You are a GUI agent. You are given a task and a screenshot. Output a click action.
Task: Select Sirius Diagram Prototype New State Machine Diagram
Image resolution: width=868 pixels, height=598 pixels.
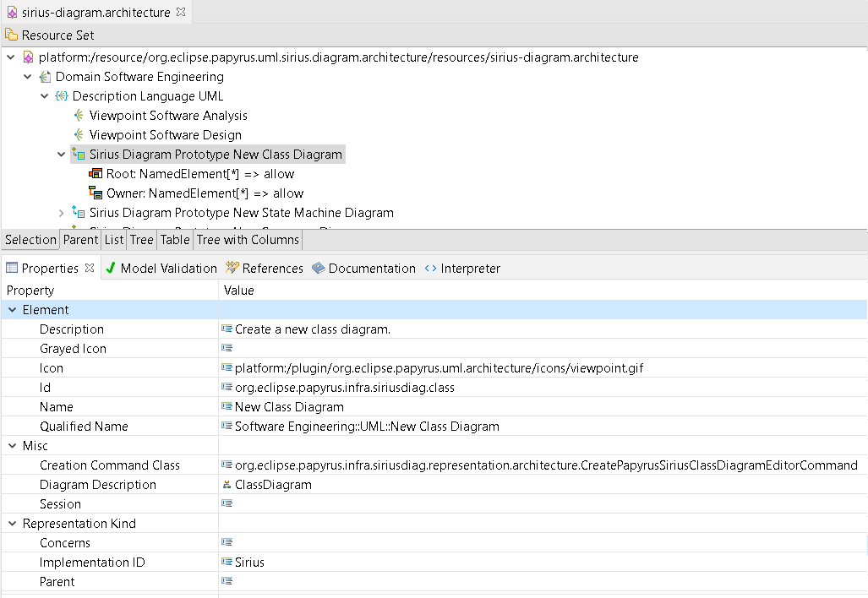coord(242,213)
